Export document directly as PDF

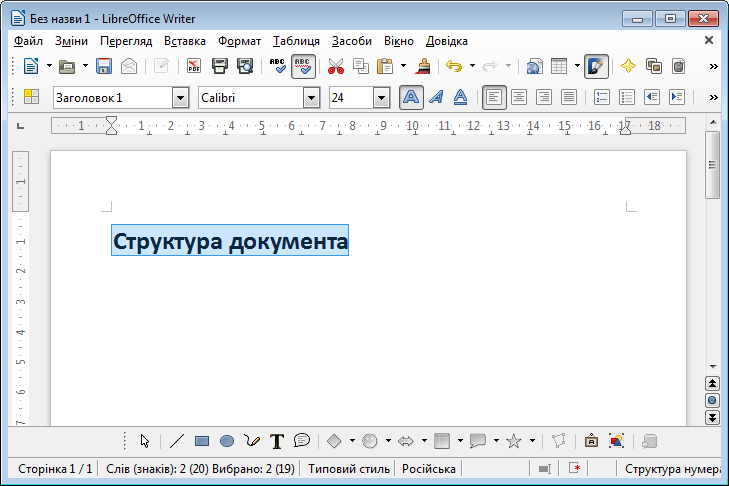[x=194, y=66]
